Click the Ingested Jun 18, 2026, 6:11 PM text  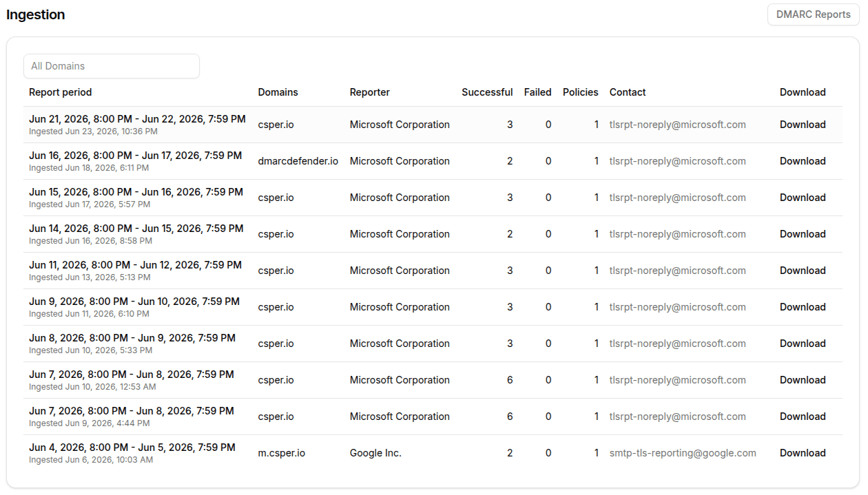pyautogui.click(x=89, y=168)
